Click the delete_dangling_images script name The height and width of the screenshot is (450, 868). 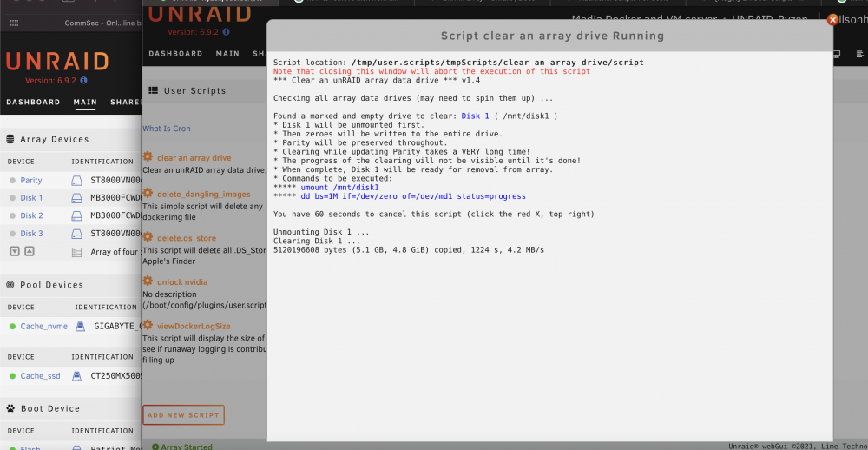204,194
